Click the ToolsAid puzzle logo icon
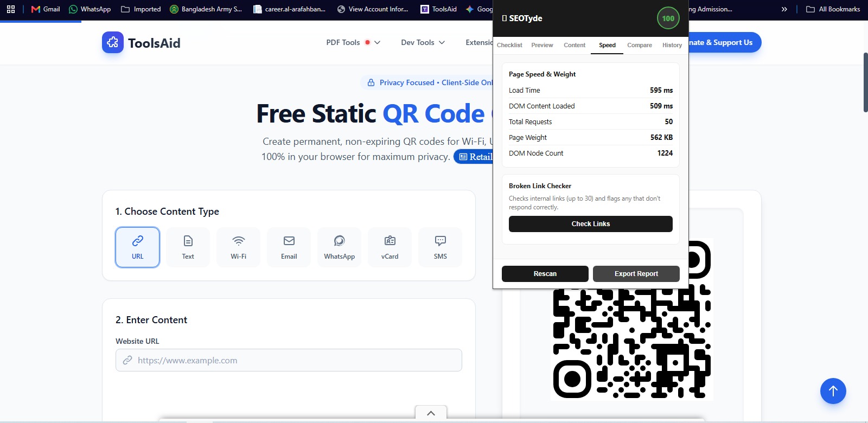 [x=113, y=42]
